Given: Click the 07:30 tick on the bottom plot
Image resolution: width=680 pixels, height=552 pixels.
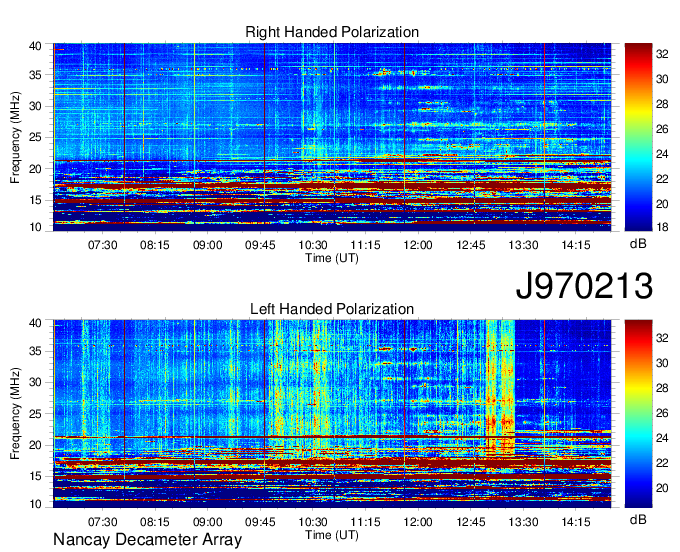Looking at the screenshot, I should pos(102,522).
